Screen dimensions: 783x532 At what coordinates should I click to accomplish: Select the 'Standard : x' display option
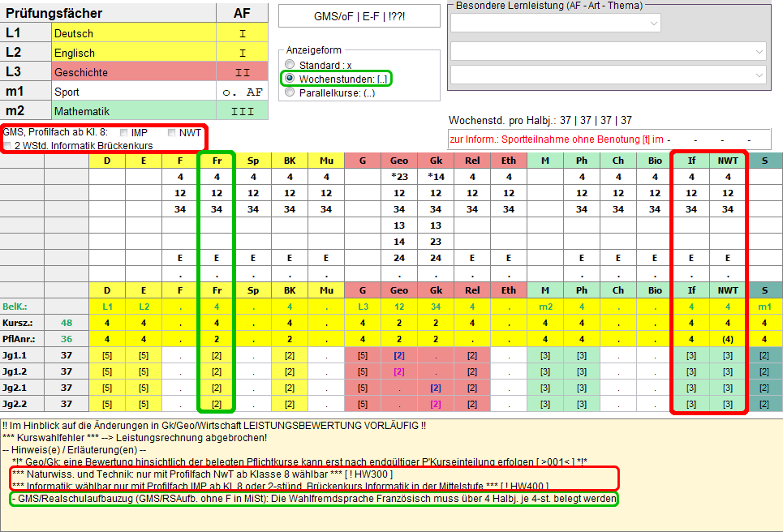pyautogui.click(x=290, y=65)
